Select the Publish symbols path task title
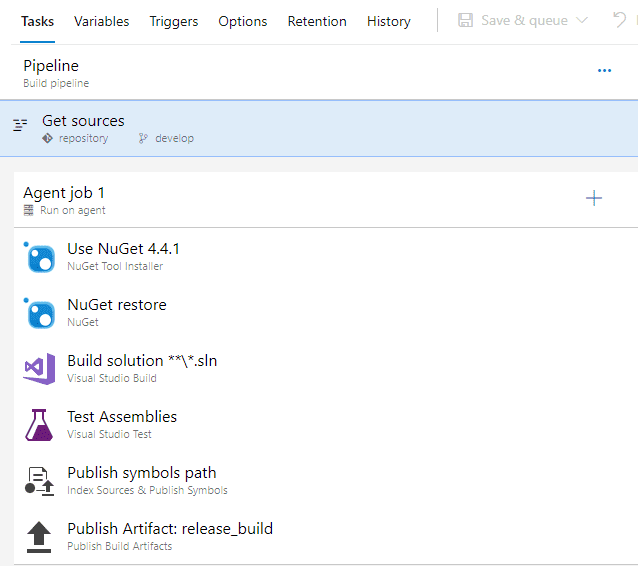Viewport: 638px width, 566px height. coord(142,473)
